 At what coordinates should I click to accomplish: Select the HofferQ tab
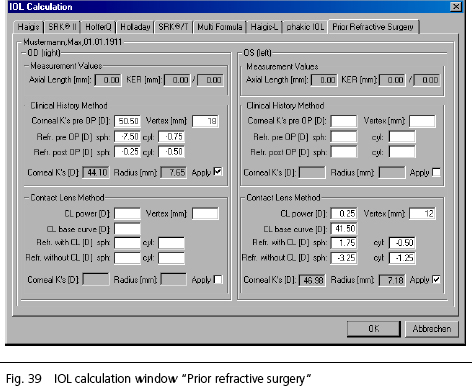[x=98, y=27]
